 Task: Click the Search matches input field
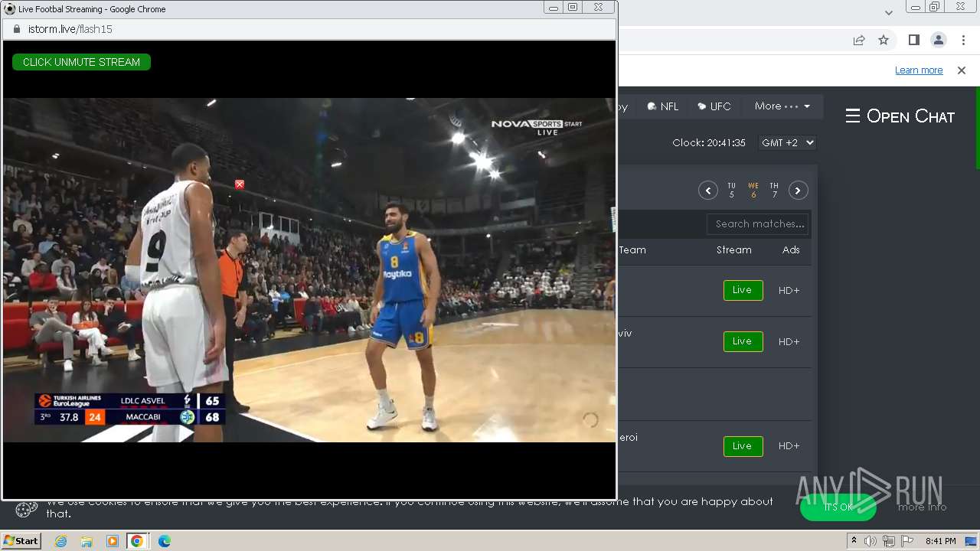click(758, 224)
